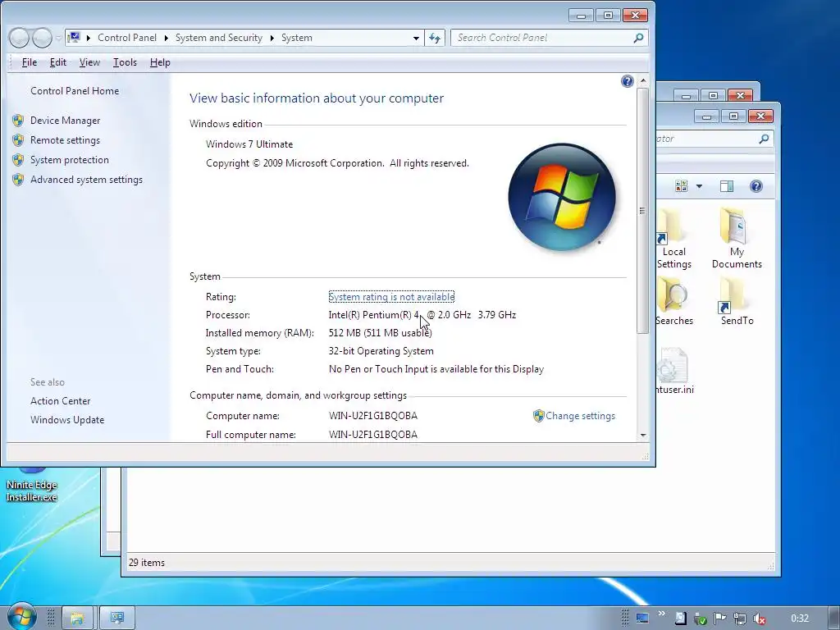Open the File menu

(29, 62)
